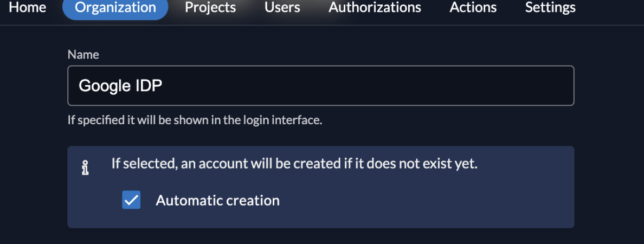The width and height of the screenshot is (644, 244).
Task: Click the Name label above the field
Action: coord(83,55)
